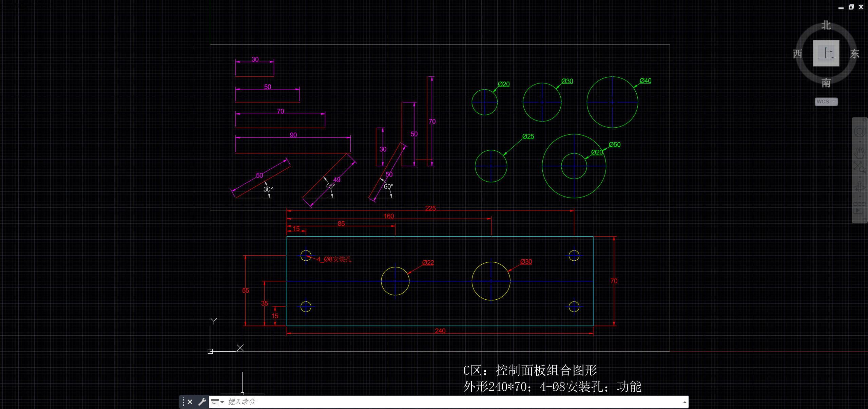The height and width of the screenshot is (409, 868).
Task: Select the text line C区：控制面板组合图形
Action: [x=530, y=370]
